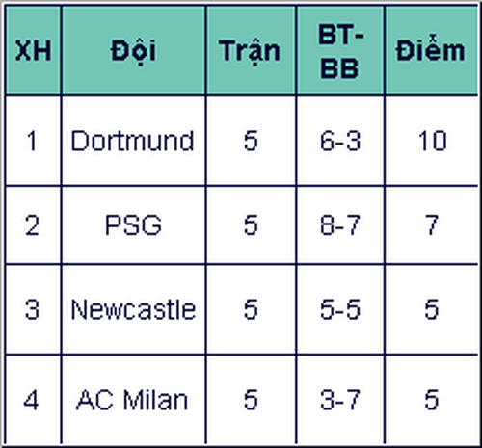
Task: Click the Điểm column header
Action: coord(431,50)
